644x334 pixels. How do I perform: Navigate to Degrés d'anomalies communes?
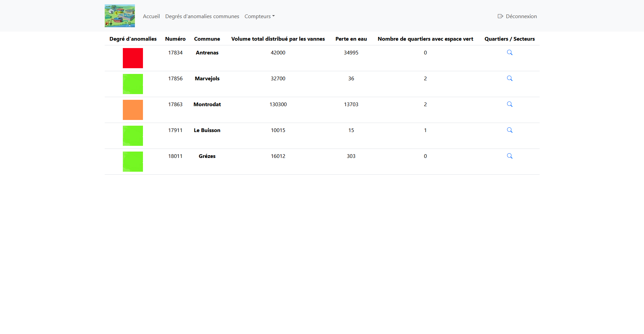[202, 16]
